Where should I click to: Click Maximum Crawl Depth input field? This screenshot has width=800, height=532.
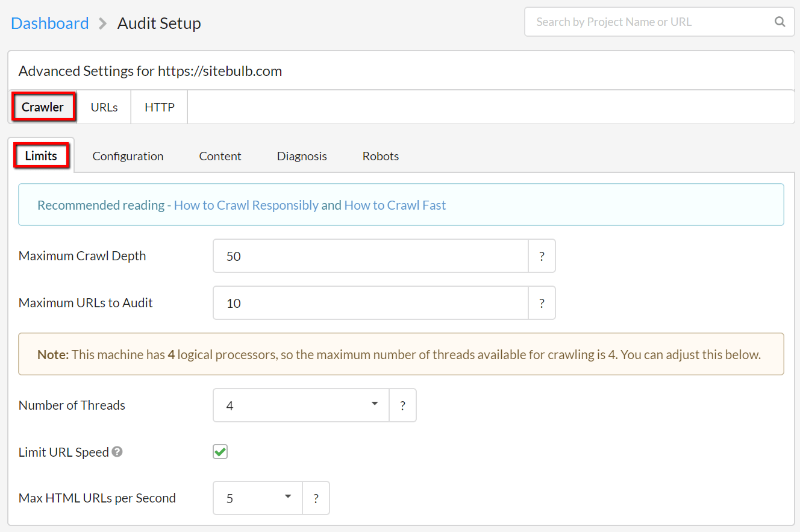point(371,256)
